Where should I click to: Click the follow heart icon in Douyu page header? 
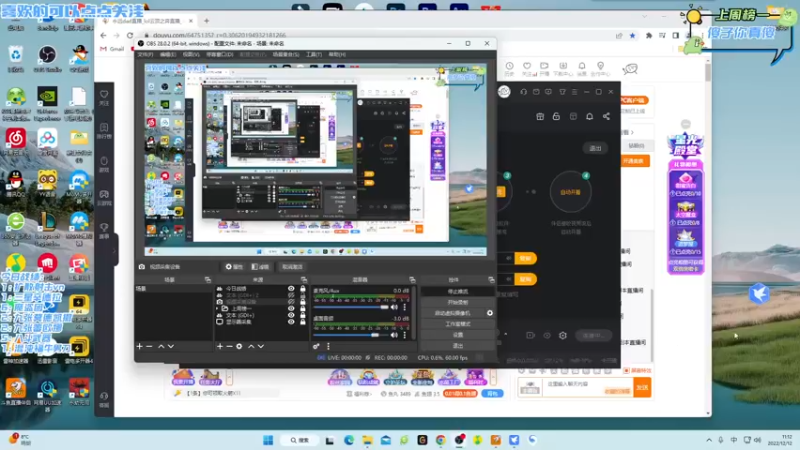pyautogui.click(x=527, y=68)
